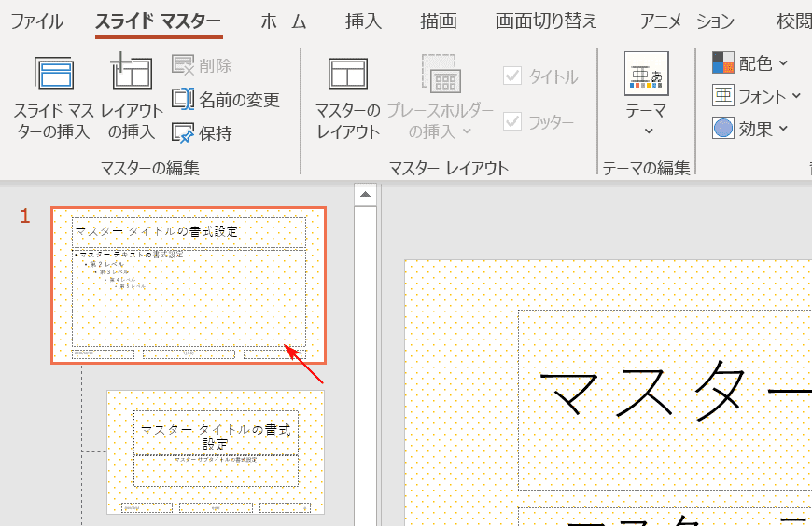812x526 pixels.
Task: Click the プレースホルダーの挿入 icon
Action: coord(441,73)
